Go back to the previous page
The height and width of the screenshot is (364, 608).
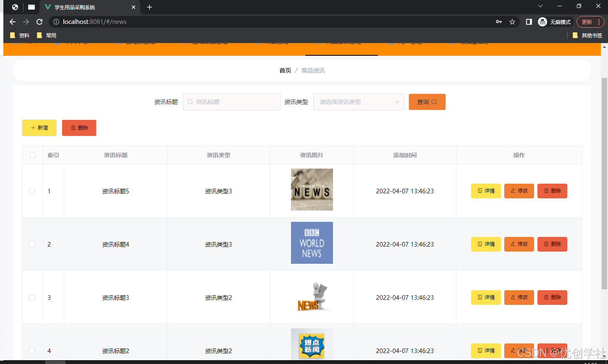[x=13, y=22]
